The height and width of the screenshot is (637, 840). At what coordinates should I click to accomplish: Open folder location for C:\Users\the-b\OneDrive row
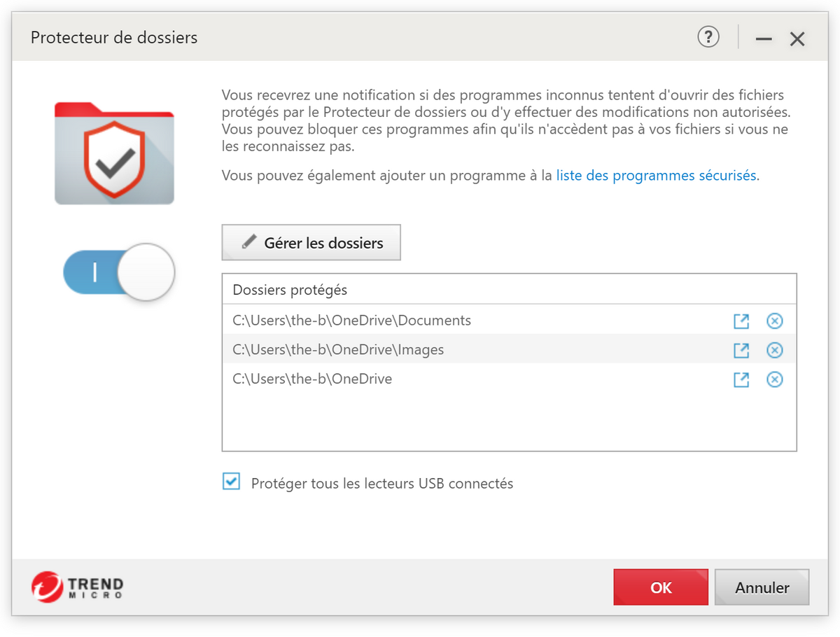coord(741,379)
